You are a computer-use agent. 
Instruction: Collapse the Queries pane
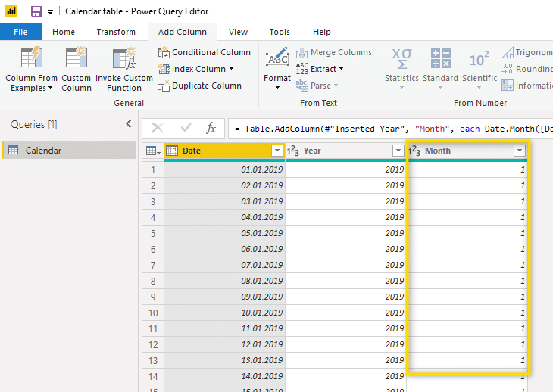128,124
